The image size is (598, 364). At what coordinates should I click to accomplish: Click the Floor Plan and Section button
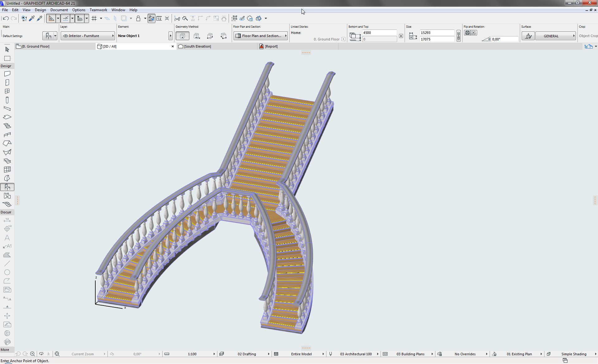coord(260,36)
